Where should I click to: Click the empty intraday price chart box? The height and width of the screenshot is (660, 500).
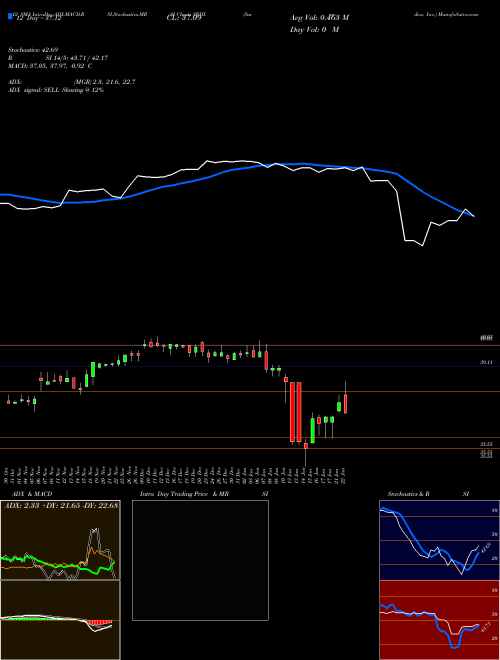pyautogui.click(x=200, y=560)
